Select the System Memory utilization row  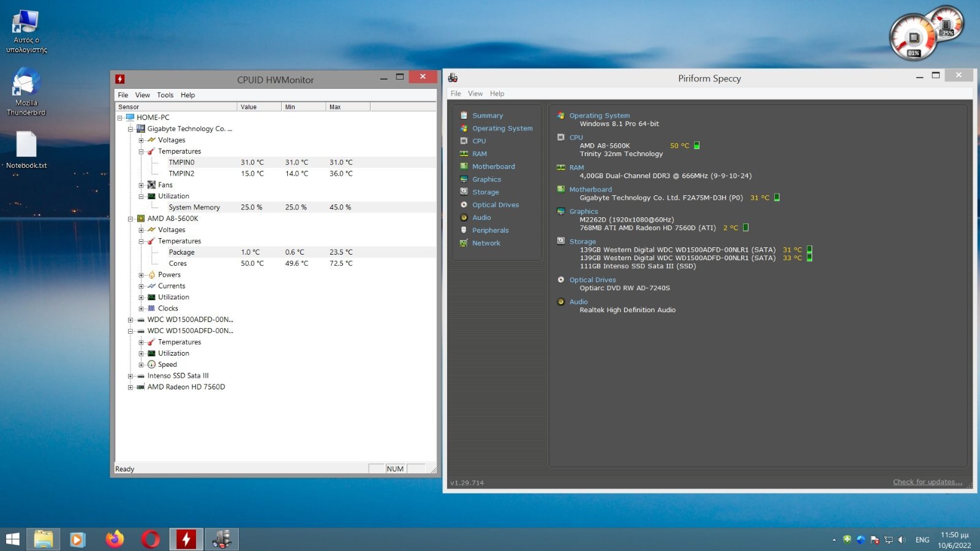[x=276, y=208]
